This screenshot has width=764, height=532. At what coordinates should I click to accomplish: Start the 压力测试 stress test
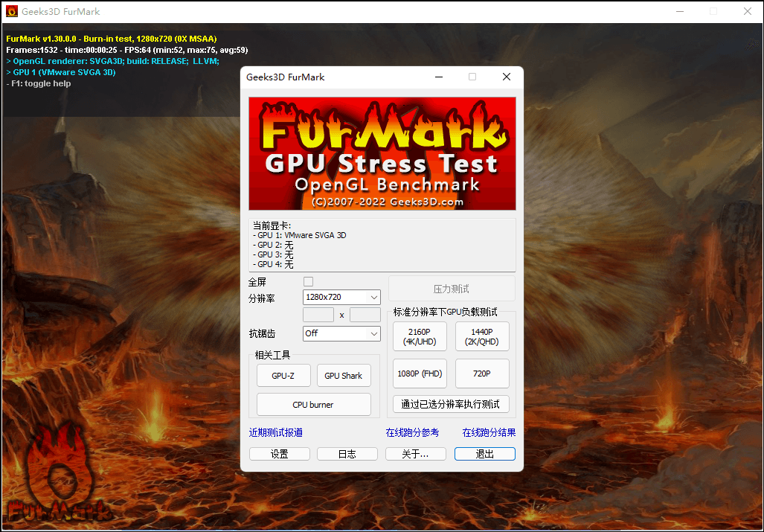(452, 288)
